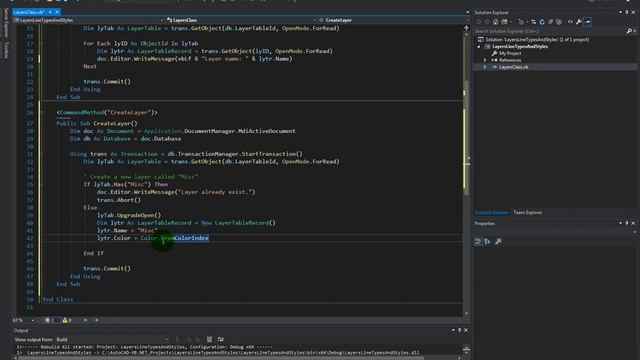The width and height of the screenshot is (640, 360).
Task: Open search options dropdown in Solution Explorer
Action: [635, 31]
